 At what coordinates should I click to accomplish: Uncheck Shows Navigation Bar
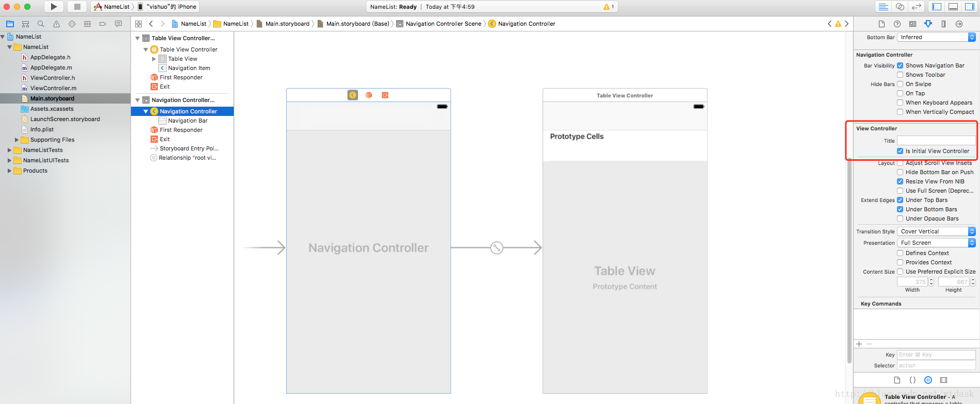click(x=900, y=65)
